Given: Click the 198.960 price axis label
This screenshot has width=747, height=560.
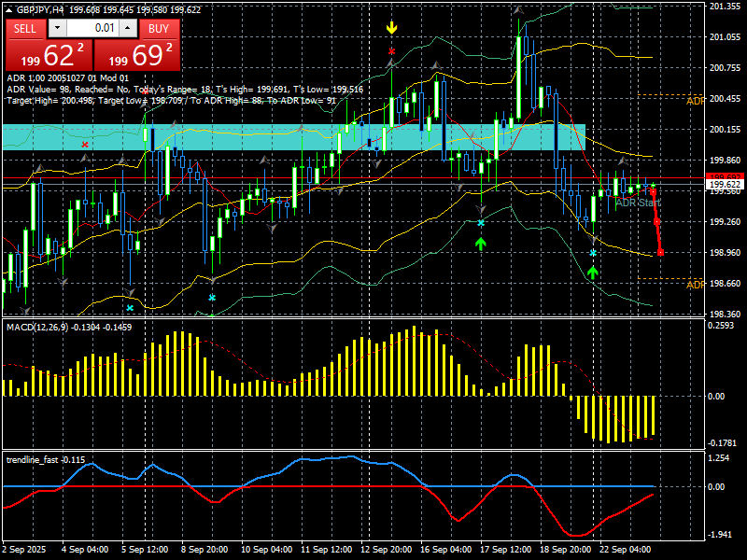Looking at the screenshot, I should (x=726, y=252).
